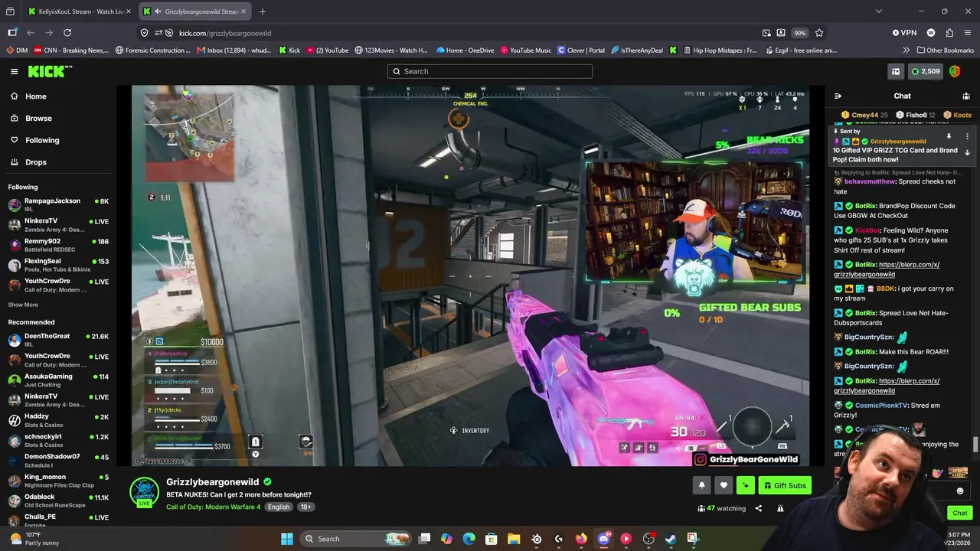
Task: Open CNN Breaking News bookmark
Action: coord(71,51)
